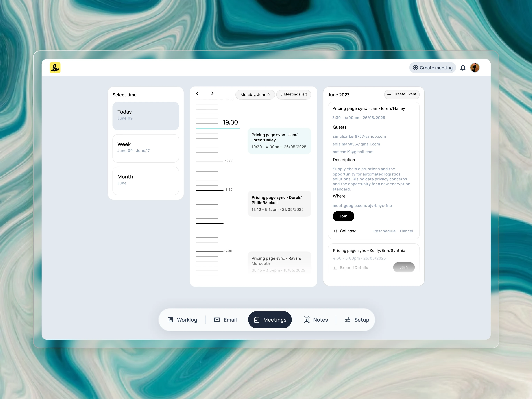Select the Today time range card

(x=146, y=116)
